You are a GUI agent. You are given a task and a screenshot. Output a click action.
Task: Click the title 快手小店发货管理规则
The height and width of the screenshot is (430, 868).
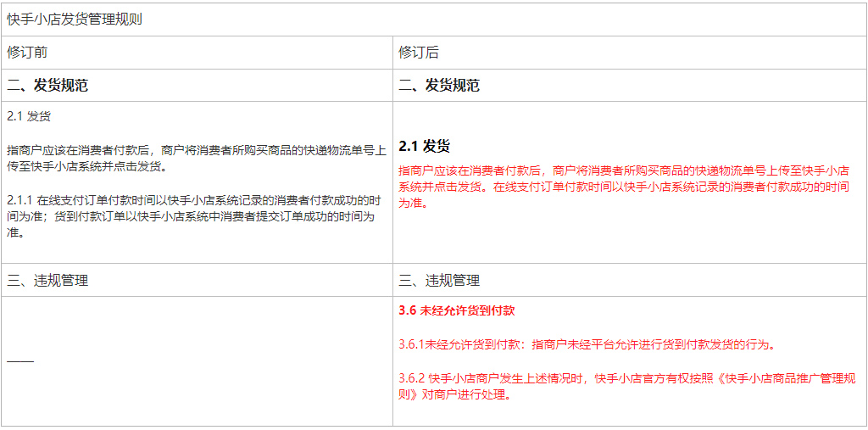[x=75, y=20]
